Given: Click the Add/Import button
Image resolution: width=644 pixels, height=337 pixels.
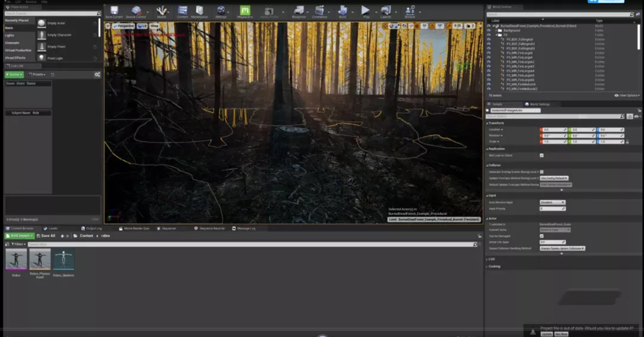Looking at the screenshot, I should pos(20,236).
